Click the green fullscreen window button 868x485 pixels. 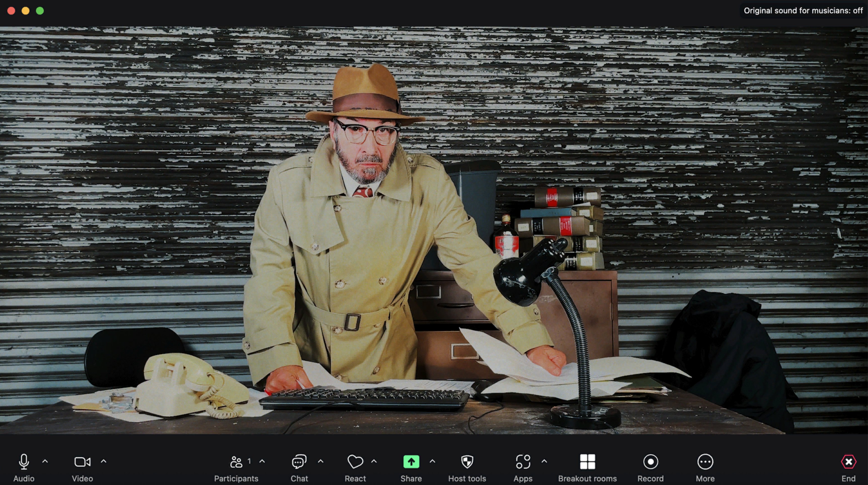point(40,11)
